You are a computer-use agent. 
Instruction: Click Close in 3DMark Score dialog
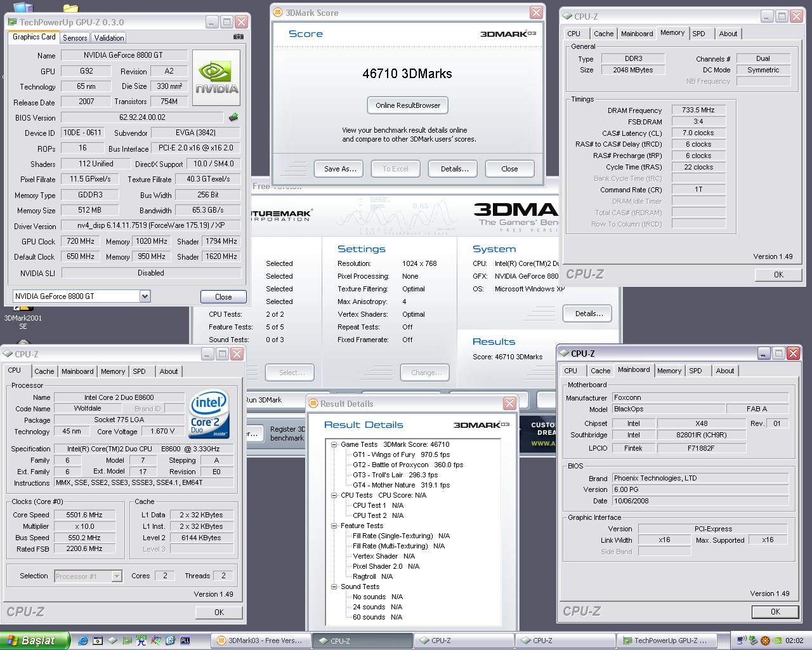coord(509,169)
